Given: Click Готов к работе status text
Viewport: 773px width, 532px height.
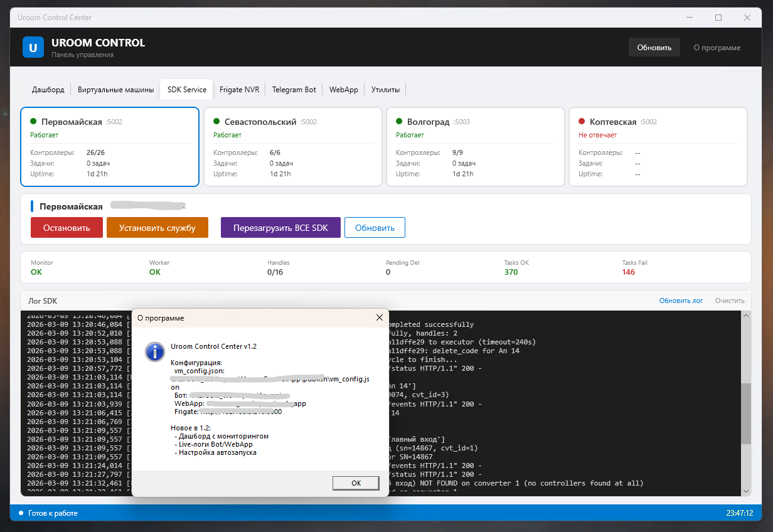Looking at the screenshot, I should tap(53, 513).
